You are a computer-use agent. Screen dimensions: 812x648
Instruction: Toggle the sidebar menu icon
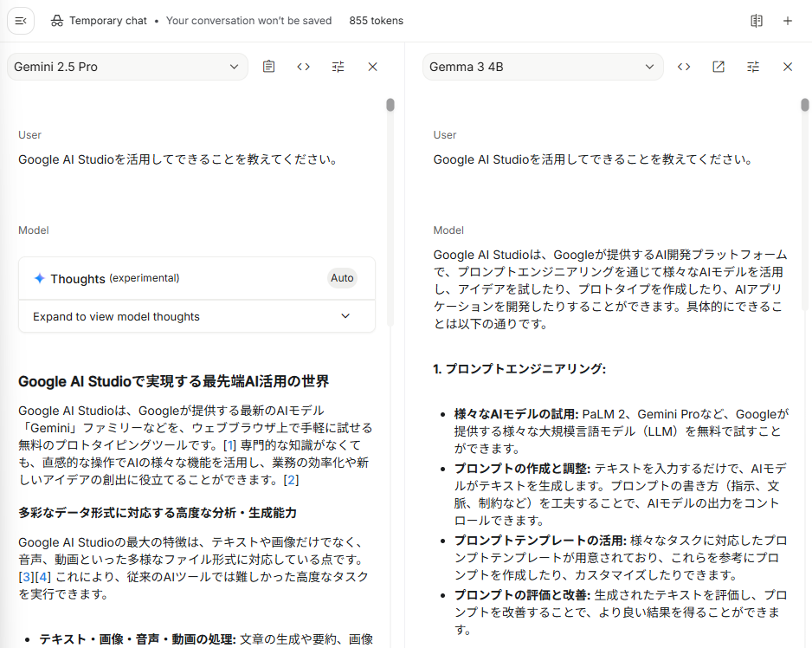tap(21, 21)
